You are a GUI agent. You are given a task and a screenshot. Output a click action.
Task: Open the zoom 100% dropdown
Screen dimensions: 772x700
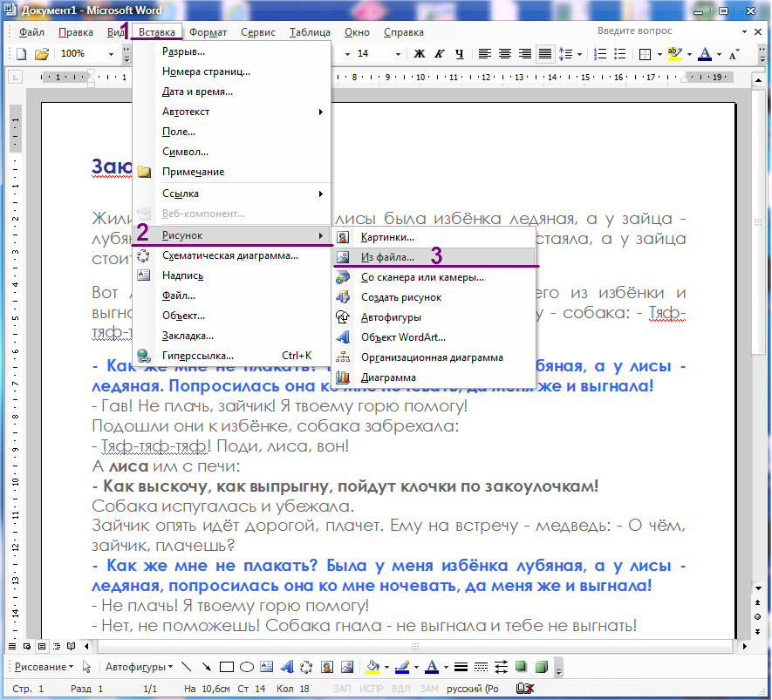pos(112,54)
